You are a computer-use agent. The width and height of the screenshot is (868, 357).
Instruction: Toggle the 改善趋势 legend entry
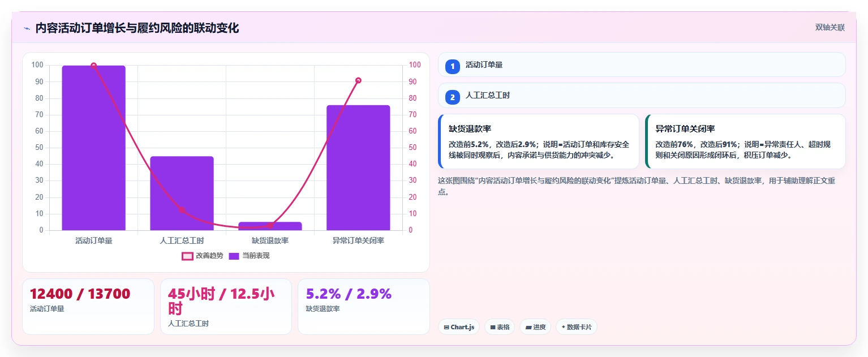203,256
